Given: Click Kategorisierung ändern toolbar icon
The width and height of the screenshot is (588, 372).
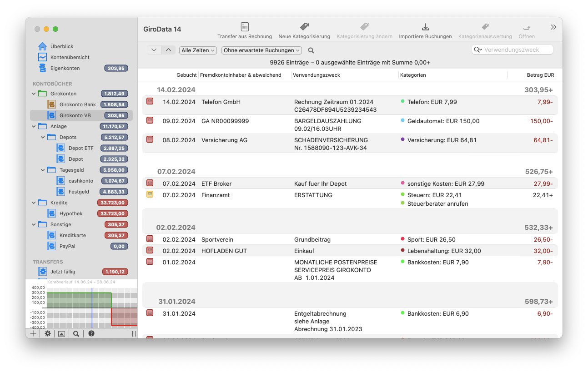Looking at the screenshot, I should 364,27.
